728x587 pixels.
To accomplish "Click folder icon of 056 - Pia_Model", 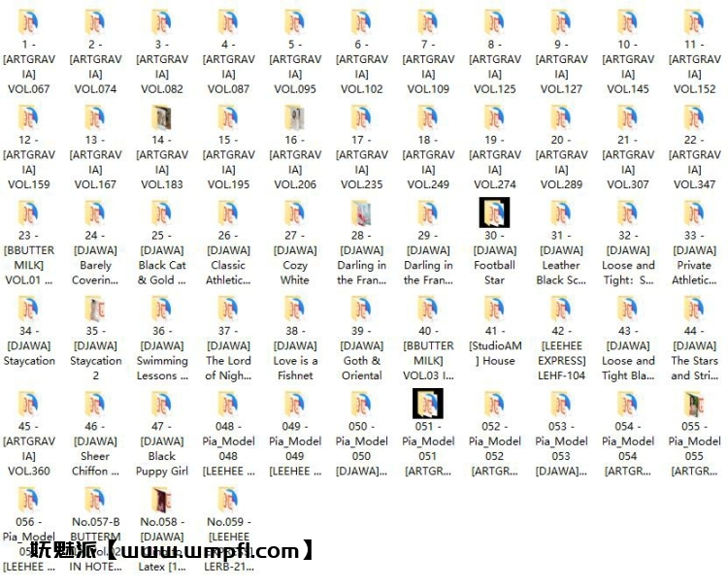I will (x=29, y=500).
